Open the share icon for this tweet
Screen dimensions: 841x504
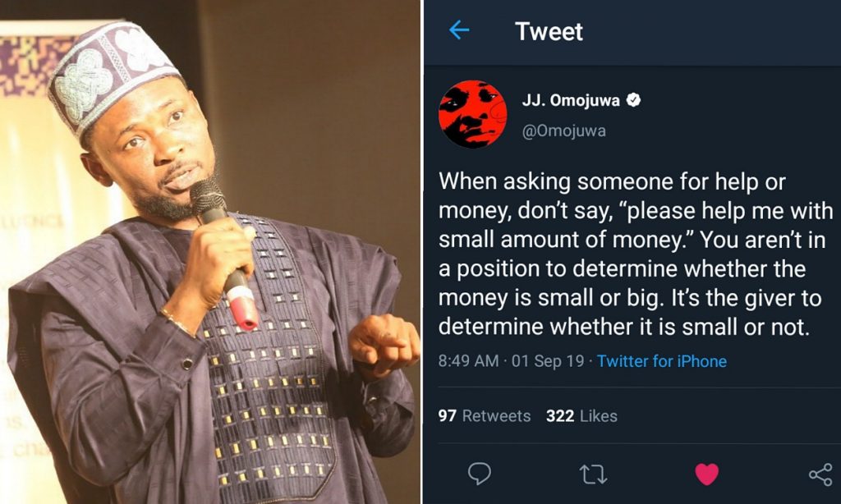[820, 474]
